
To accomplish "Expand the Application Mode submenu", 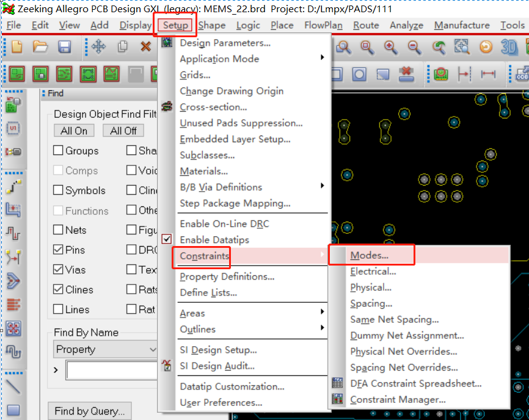I will 322,57.
